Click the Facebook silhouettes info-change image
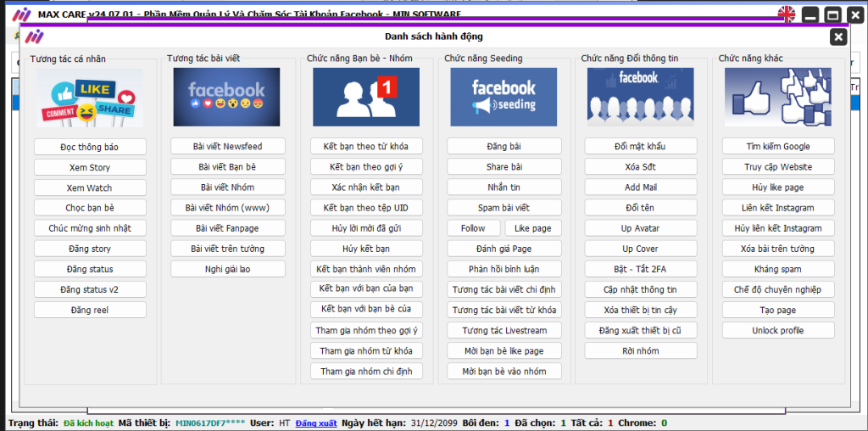The image size is (868, 431). point(641,97)
